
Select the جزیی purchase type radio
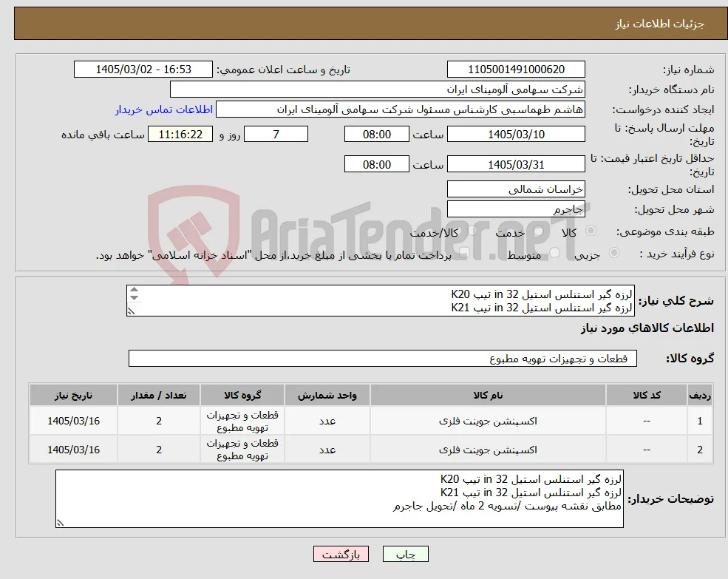613,253
